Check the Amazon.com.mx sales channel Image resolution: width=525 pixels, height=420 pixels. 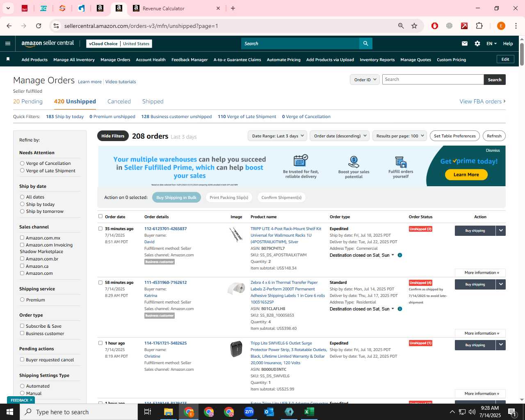click(x=22, y=237)
